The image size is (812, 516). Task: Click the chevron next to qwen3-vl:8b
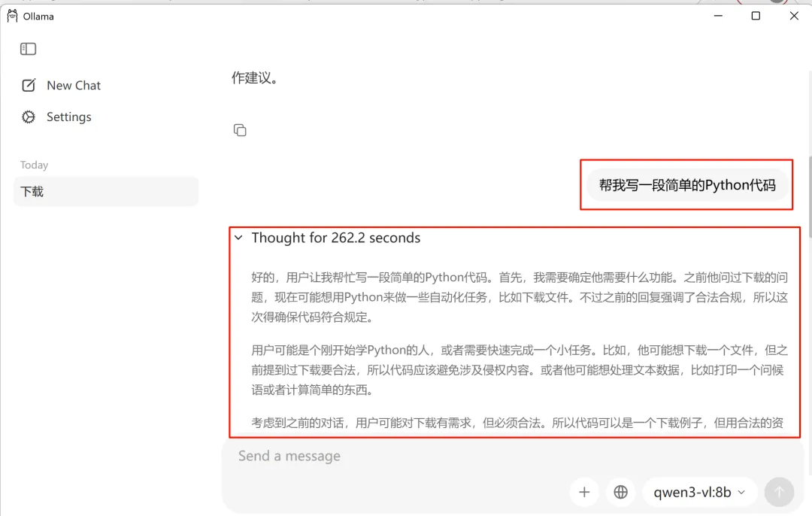(x=741, y=492)
